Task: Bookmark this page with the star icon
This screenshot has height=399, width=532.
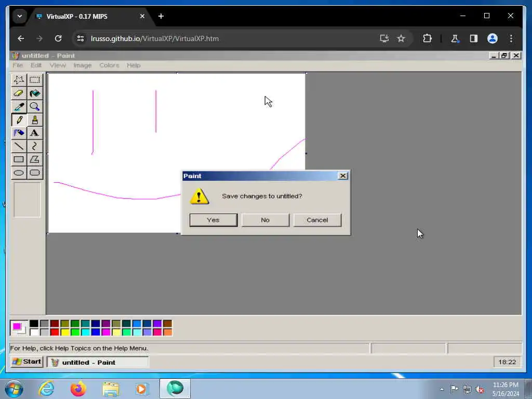Action: pos(401,38)
